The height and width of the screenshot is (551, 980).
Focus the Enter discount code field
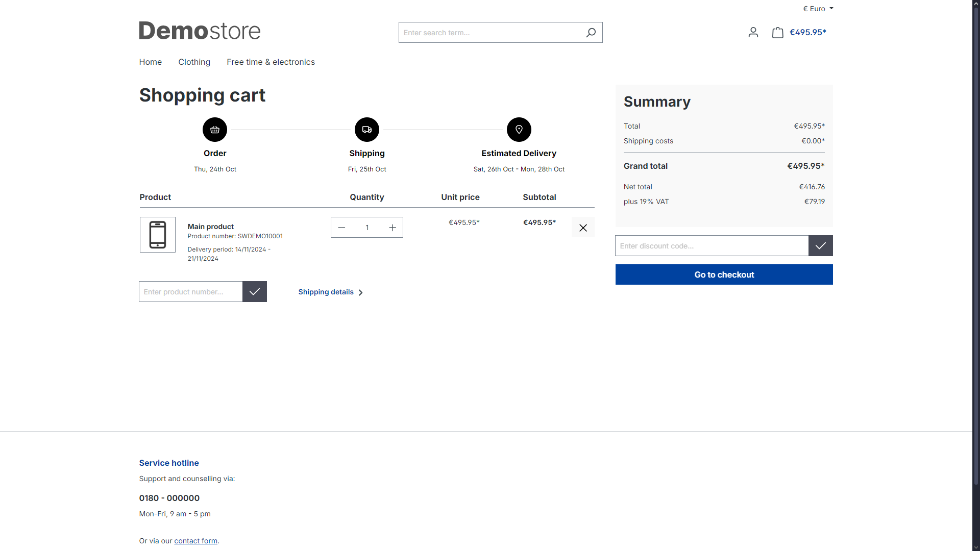712,246
